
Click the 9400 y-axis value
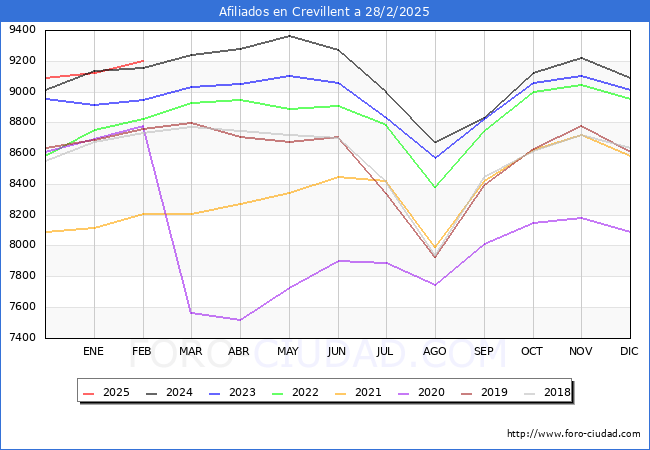click(22, 30)
